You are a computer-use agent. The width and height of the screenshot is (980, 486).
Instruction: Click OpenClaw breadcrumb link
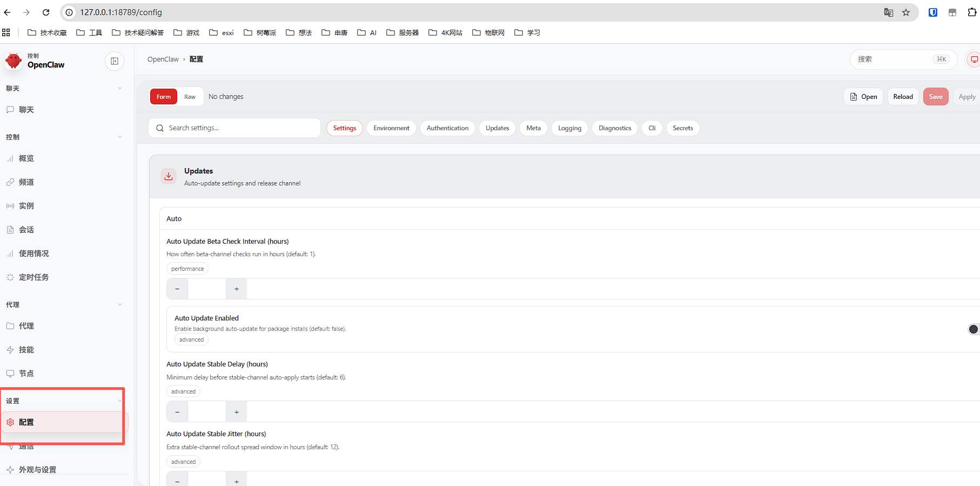tap(163, 59)
